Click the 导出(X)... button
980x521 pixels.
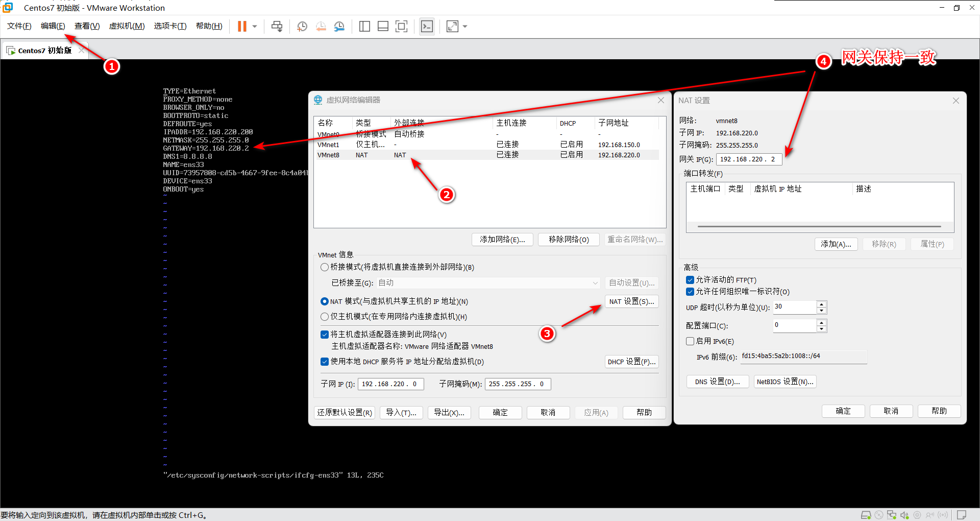(449, 413)
